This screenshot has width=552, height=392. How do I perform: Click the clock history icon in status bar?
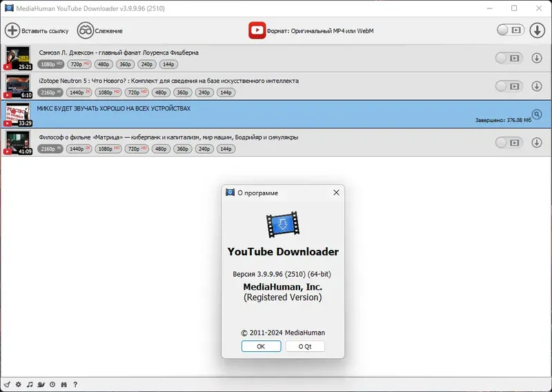52,384
